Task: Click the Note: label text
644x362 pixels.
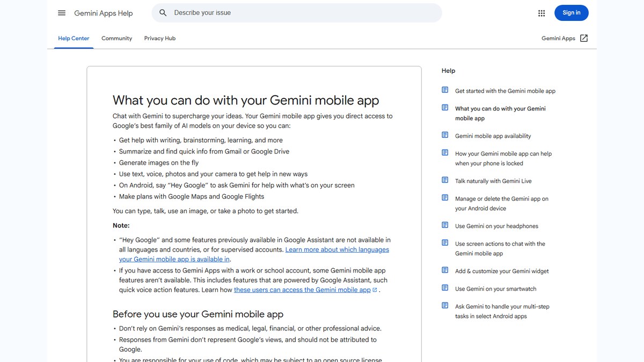Action: point(121,226)
